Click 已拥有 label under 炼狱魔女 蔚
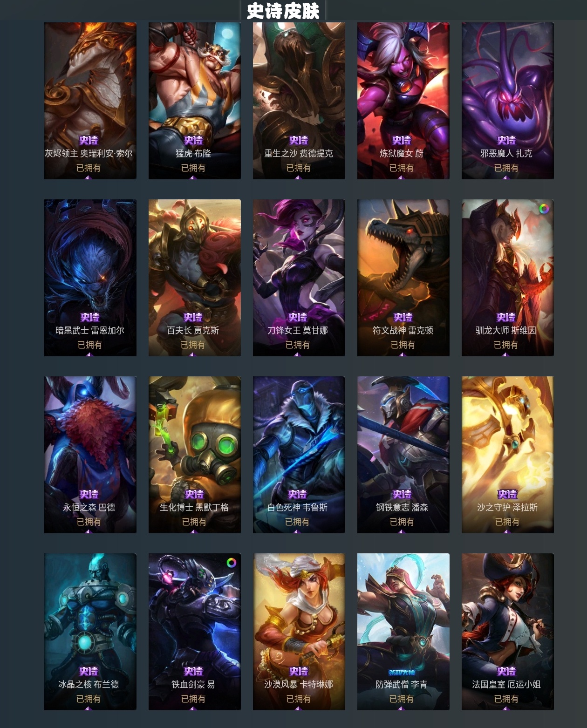Screen dimensions: 587x728 (402, 168)
